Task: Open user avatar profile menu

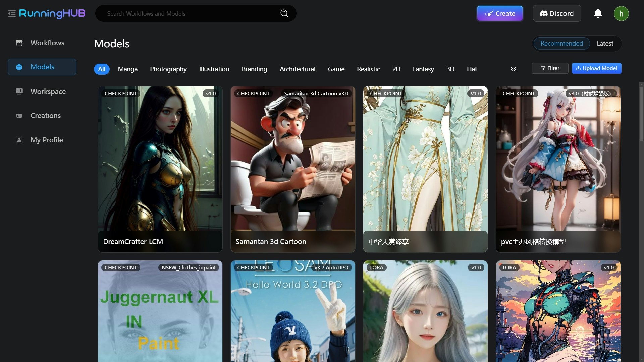Action: pyautogui.click(x=621, y=14)
